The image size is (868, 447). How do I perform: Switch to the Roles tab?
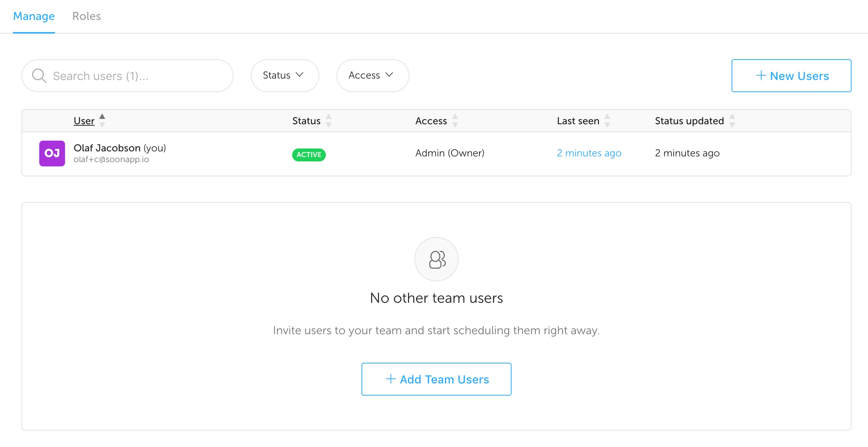pos(86,16)
